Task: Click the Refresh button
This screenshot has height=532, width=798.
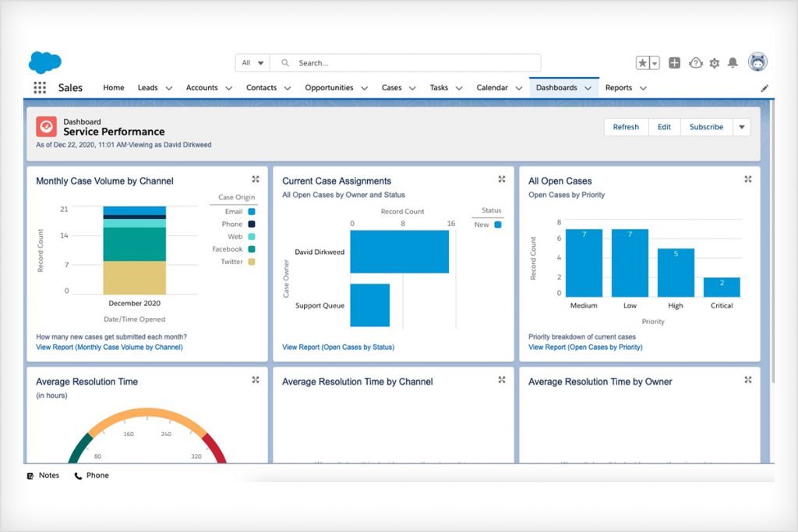Action: pyautogui.click(x=625, y=127)
